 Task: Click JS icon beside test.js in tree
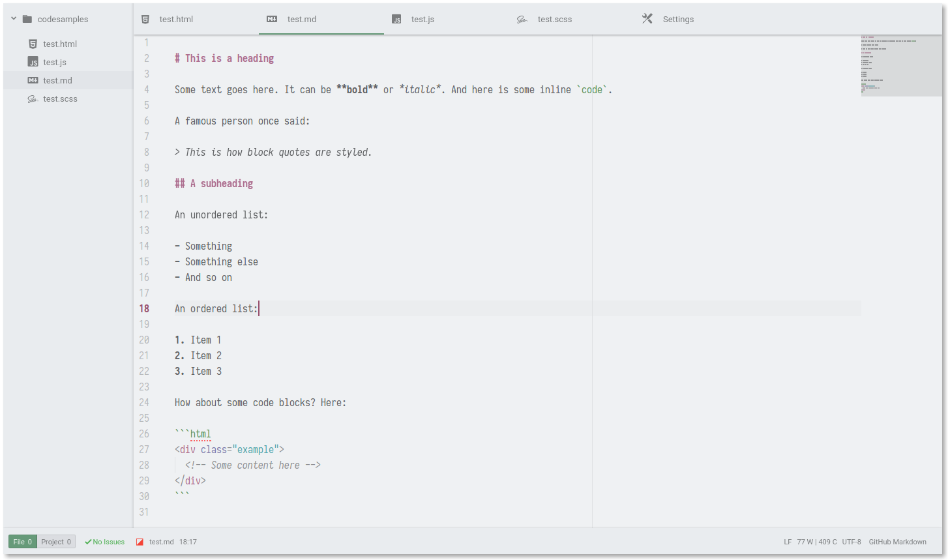(33, 62)
